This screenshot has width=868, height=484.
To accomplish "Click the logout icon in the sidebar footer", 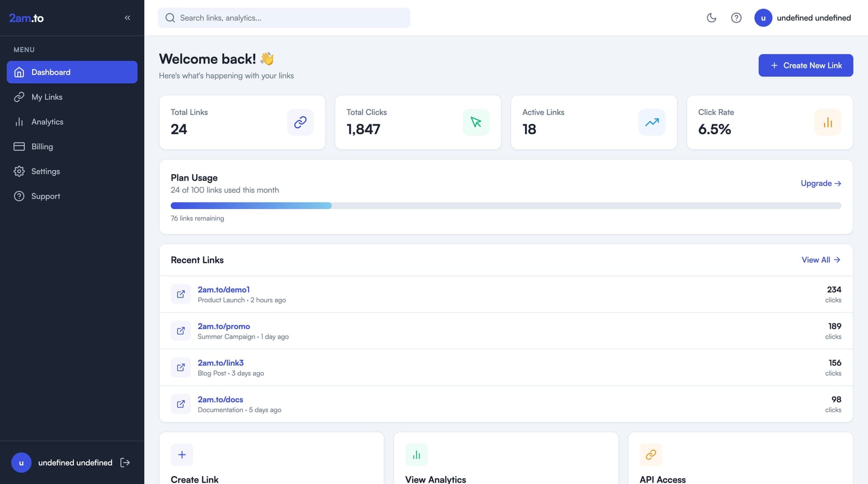I will pyautogui.click(x=125, y=462).
